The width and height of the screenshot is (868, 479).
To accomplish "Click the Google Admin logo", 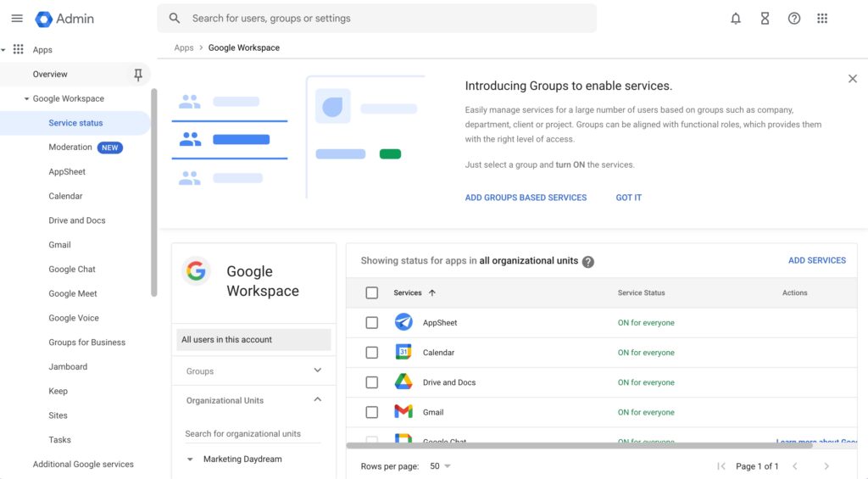I will click(64, 19).
